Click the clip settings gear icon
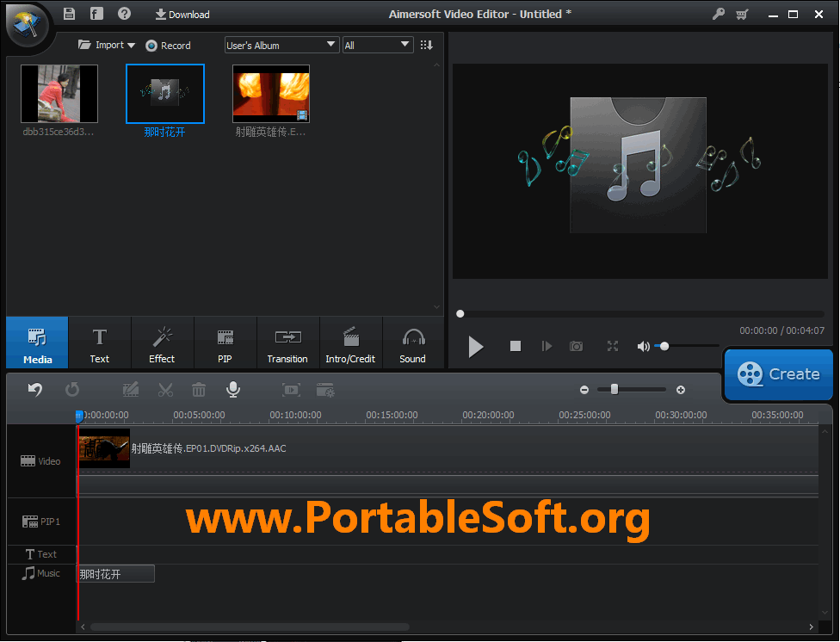The height and width of the screenshot is (642, 840). click(325, 390)
